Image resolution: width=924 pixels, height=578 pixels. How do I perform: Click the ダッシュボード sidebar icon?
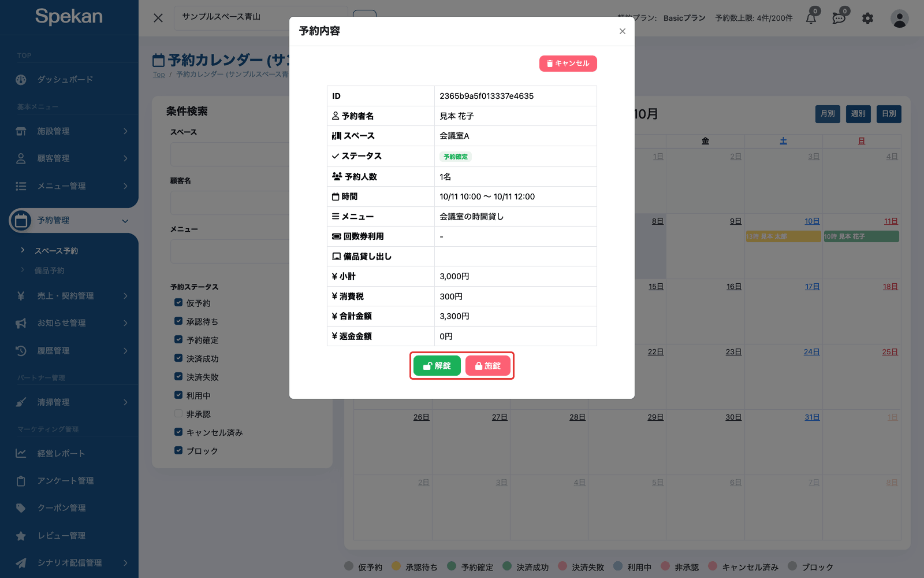point(21,80)
